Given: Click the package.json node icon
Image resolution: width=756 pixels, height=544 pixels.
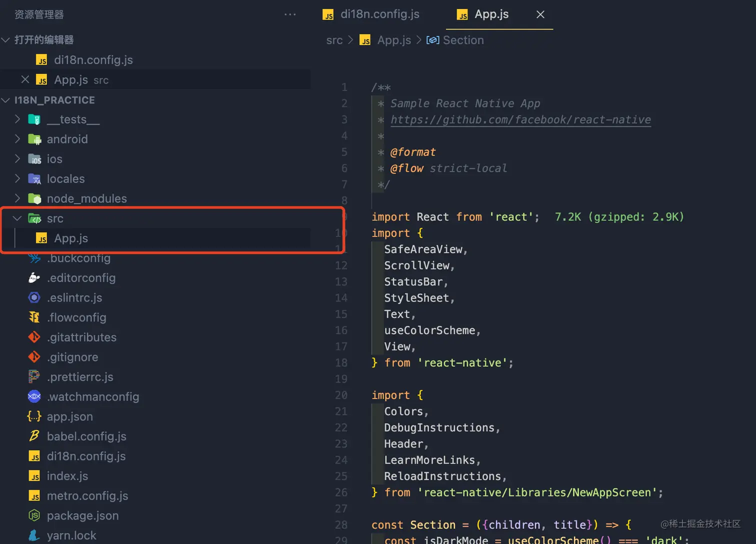Looking at the screenshot, I should tap(34, 515).
